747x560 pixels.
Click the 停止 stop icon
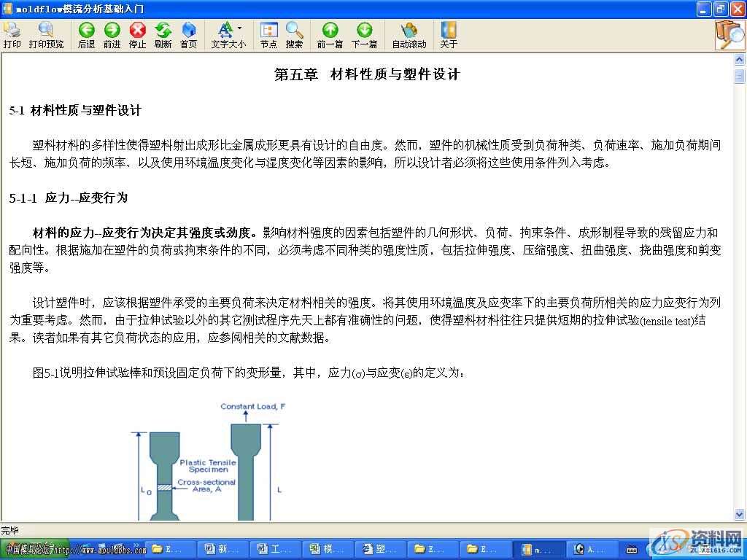pos(137,34)
